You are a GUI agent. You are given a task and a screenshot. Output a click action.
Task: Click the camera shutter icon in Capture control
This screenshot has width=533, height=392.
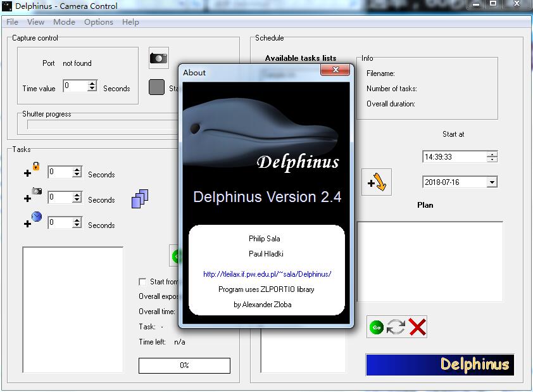coord(159,58)
